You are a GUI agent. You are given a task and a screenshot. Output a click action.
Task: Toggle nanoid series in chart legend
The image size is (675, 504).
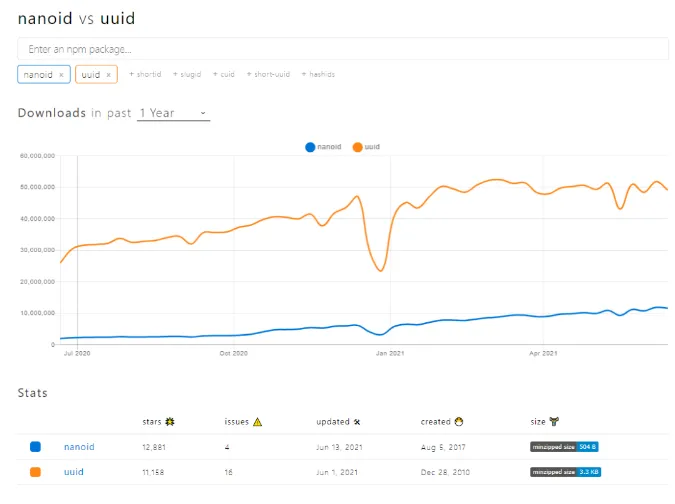(323, 147)
